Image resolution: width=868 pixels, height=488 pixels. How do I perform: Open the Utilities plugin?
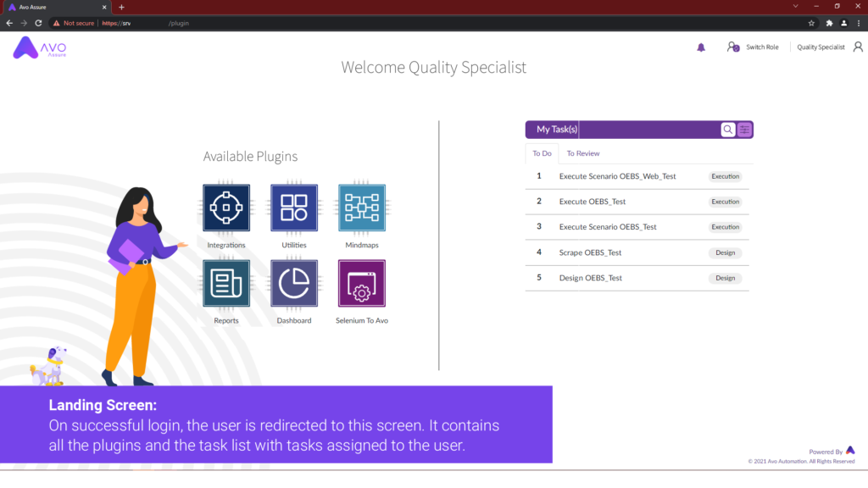click(293, 207)
